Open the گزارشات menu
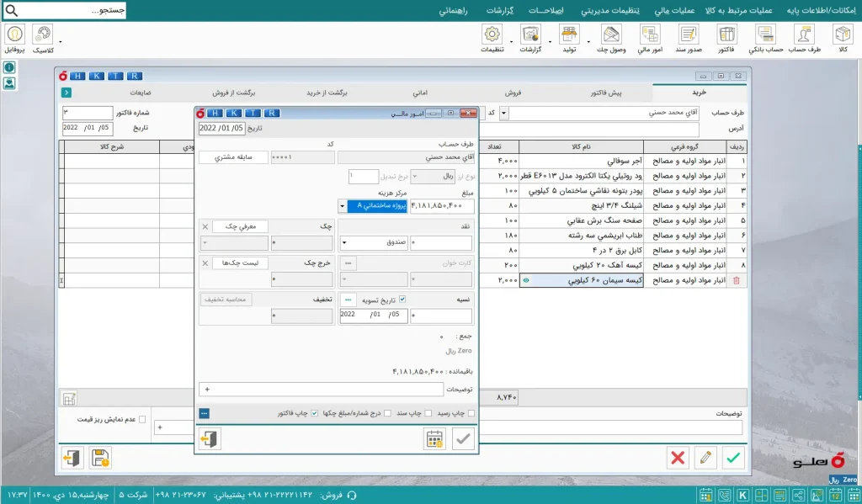Screen dimensions: 862x504 (500, 10)
